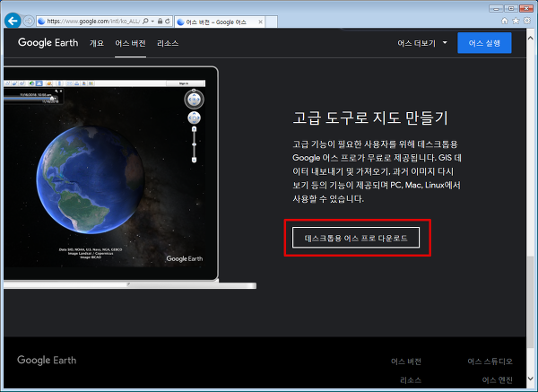This screenshot has width=538, height=392.
Task: Open the footer 리소스 link
Action: [411, 380]
